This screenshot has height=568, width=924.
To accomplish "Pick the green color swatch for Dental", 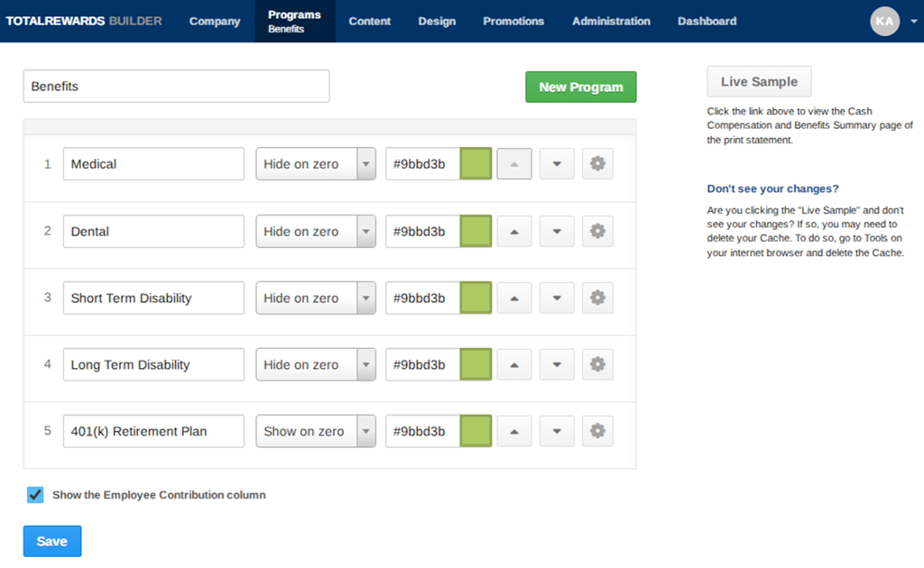I will (476, 231).
